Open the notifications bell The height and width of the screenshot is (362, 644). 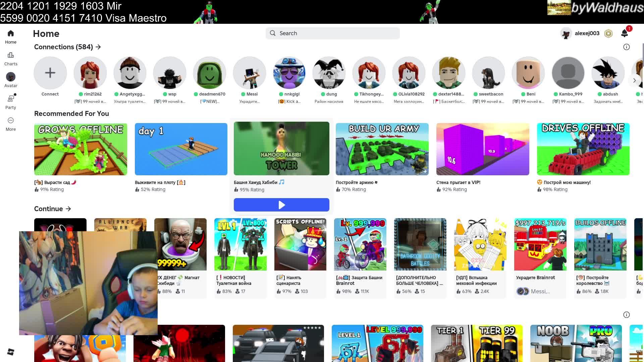click(624, 33)
